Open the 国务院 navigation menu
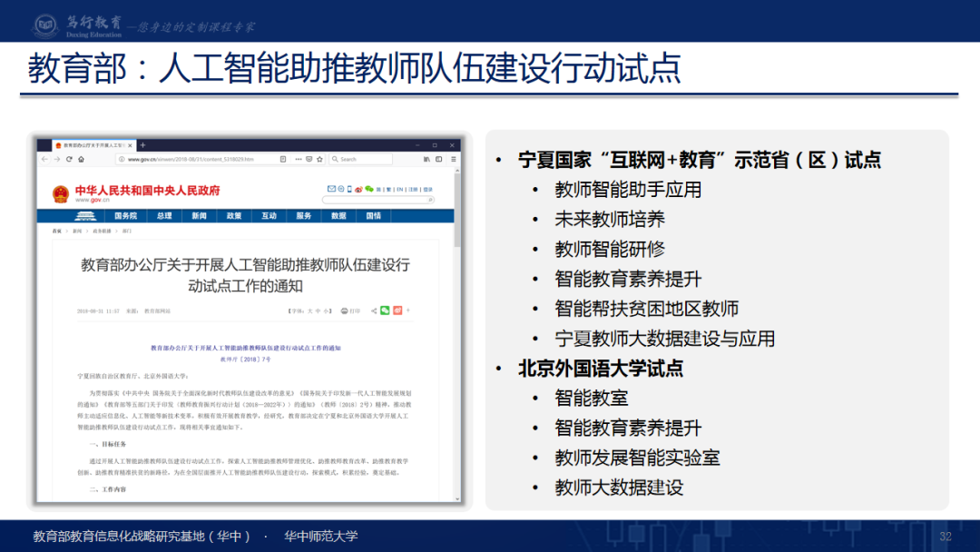The width and height of the screenshot is (980, 552). [125, 216]
